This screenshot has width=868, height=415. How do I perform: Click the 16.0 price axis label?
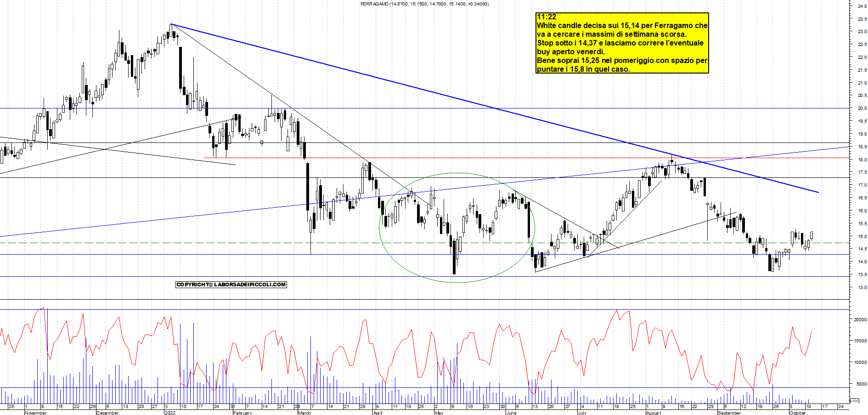(x=862, y=211)
